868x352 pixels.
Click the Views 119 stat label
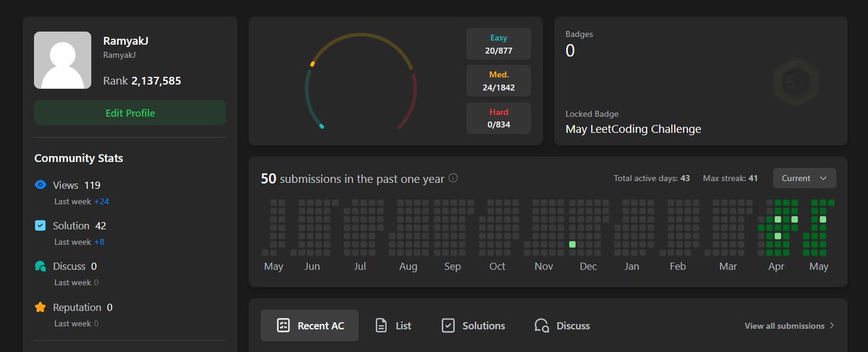point(77,186)
